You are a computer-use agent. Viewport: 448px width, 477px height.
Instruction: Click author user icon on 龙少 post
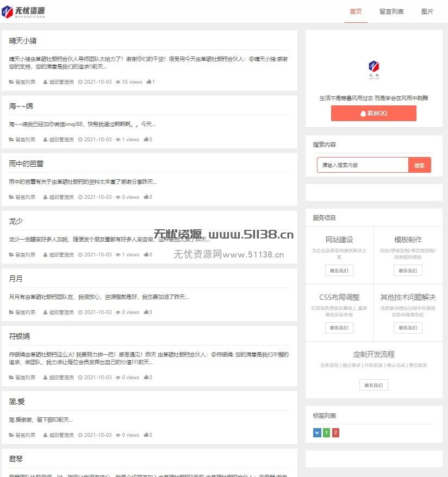pyautogui.click(x=45, y=255)
